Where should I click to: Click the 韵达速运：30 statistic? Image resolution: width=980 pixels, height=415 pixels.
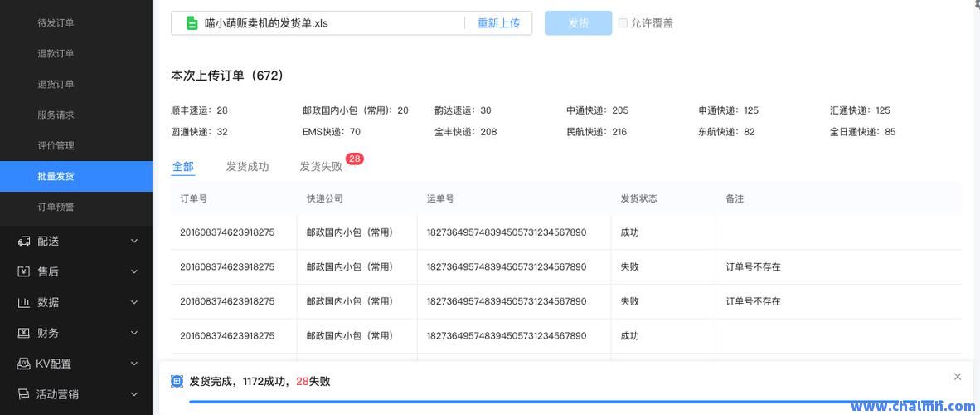coord(463,110)
